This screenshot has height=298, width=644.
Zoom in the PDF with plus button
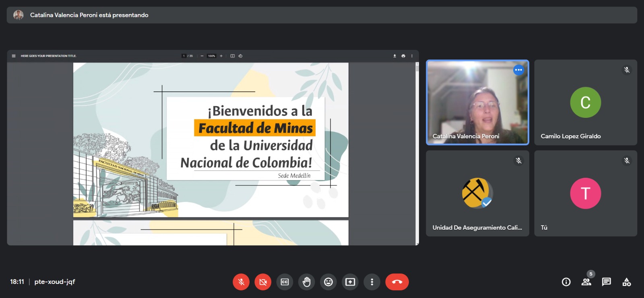click(221, 56)
